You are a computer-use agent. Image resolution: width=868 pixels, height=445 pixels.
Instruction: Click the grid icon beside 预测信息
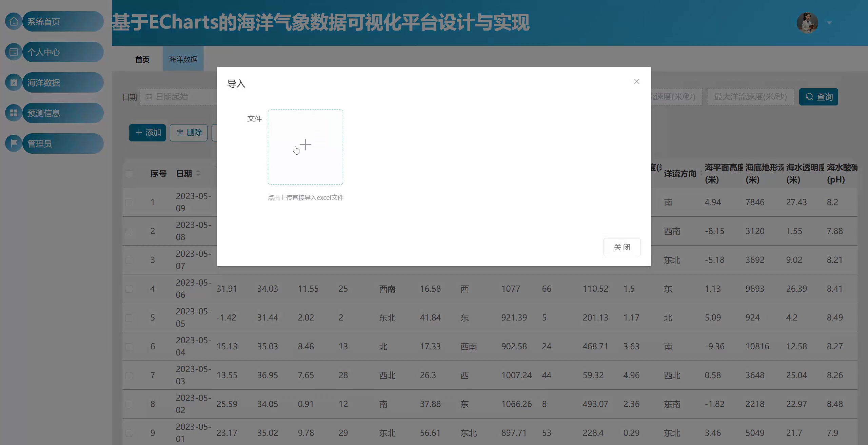(14, 113)
